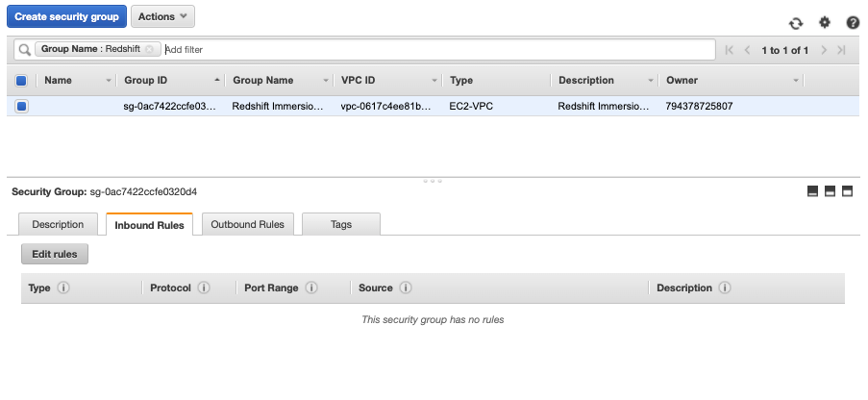Uncheck the Redshift security group row checkbox

[x=21, y=106]
